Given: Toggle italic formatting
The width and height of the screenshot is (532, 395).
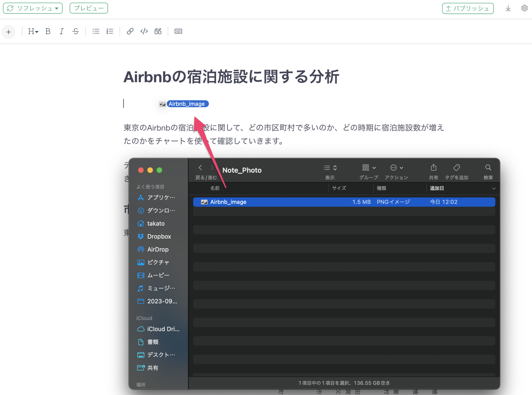Looking at the screenshot, I should click(x=62, y=31).
